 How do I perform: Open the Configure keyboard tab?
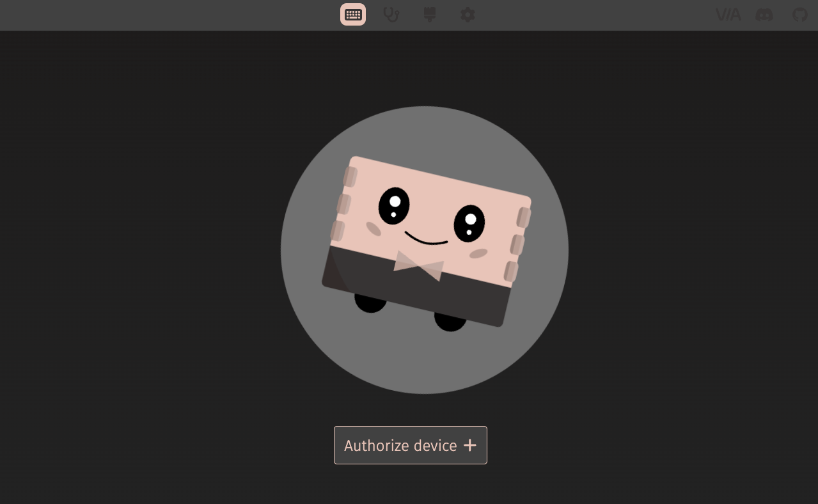point(353,15)
